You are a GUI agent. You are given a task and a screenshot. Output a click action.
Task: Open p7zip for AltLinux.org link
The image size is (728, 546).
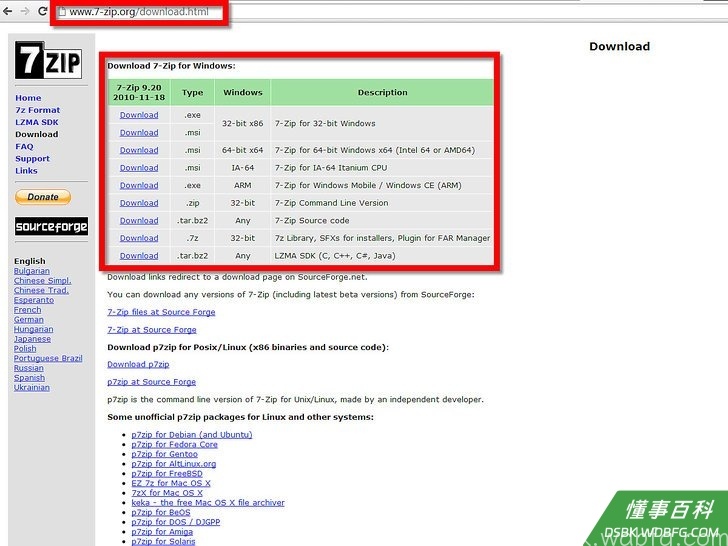click(x=174, y=464)
